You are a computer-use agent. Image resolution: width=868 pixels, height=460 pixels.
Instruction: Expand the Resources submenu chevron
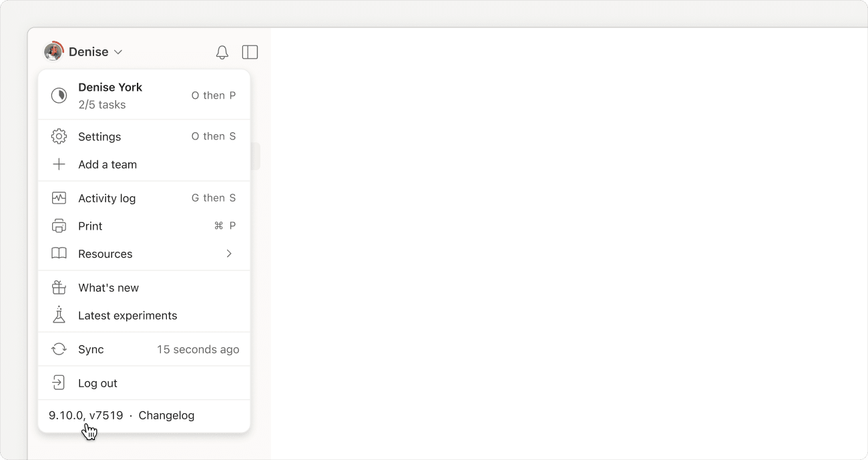229,254
